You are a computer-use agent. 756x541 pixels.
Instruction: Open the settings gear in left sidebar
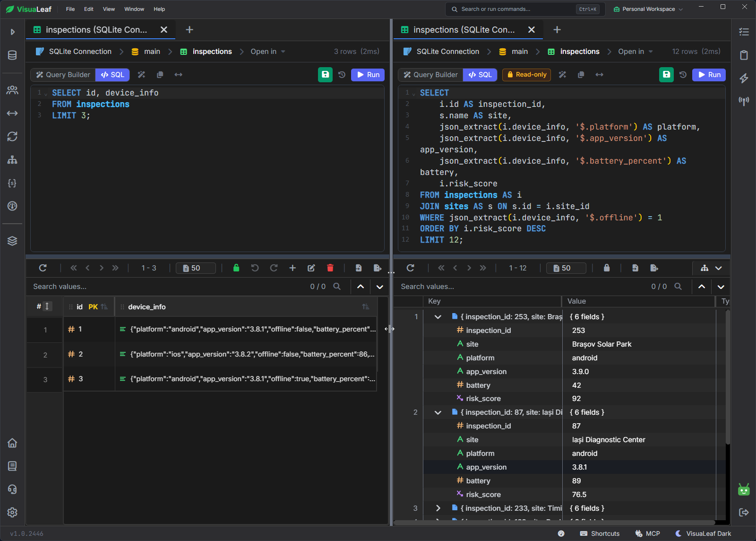click(x=12, y=512)
